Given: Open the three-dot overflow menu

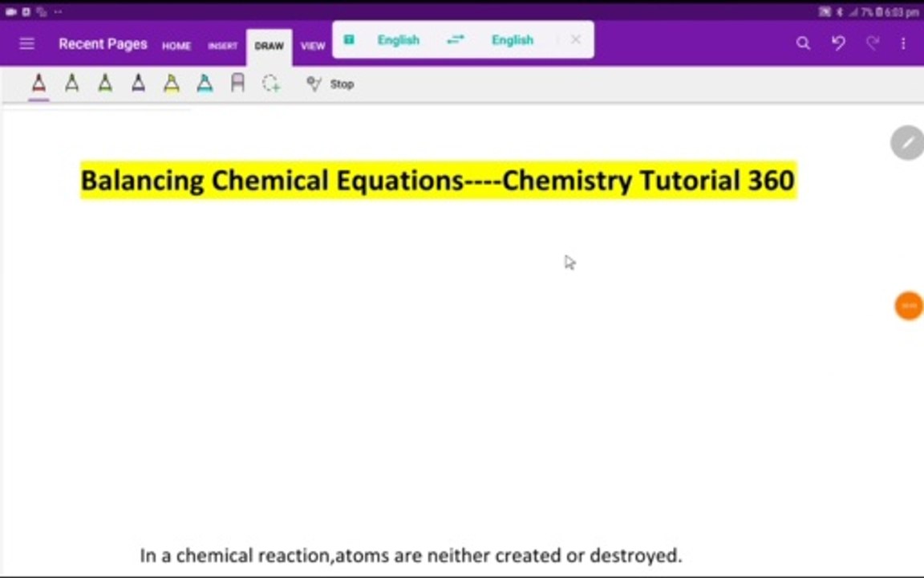Looking at the screenshot, I should click(x=903, y=43).
